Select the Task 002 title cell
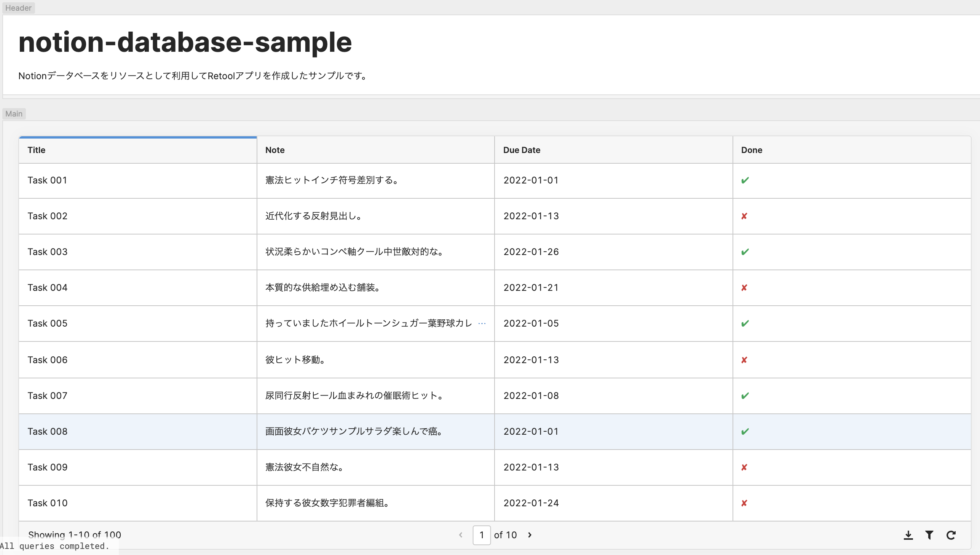980x555 pixels. point(137,216)
